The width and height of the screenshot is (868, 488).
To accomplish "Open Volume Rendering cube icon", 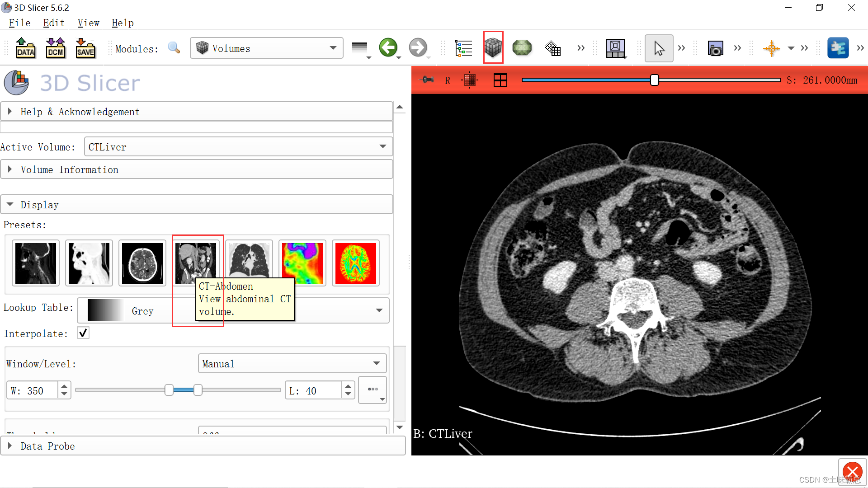I will pos(493,47).
